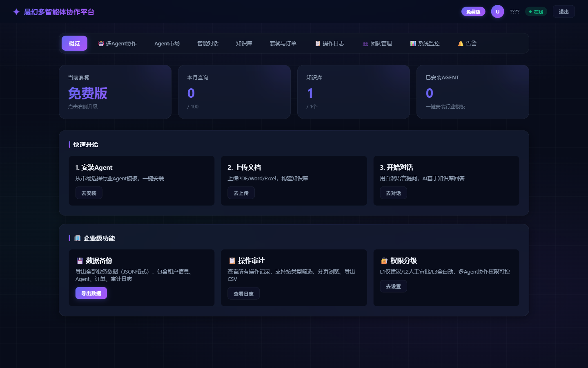Select the 套餐与订单 tab
588x368 pixels.
(x=283, y=43)
